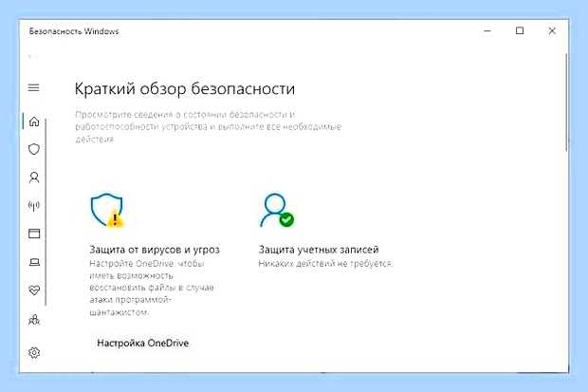The image size is (588, 392).
Task: Open App & browser control sidebar icon
Action: click(34, 233)
